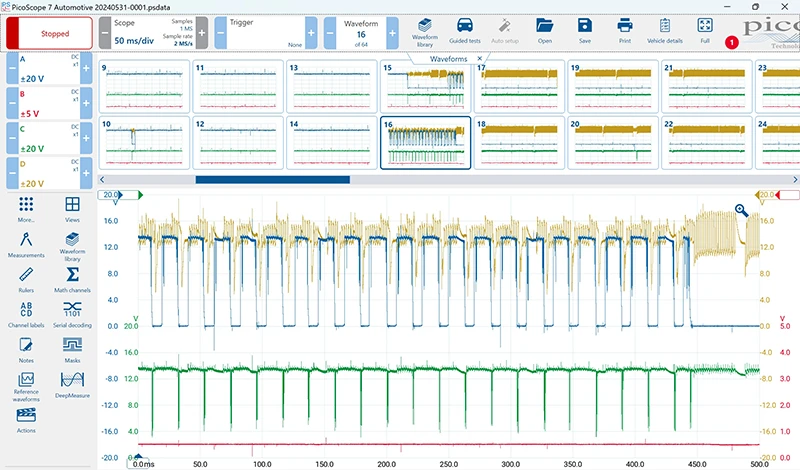Open Channel D ±20 V settings

click(x=49, y=173)
